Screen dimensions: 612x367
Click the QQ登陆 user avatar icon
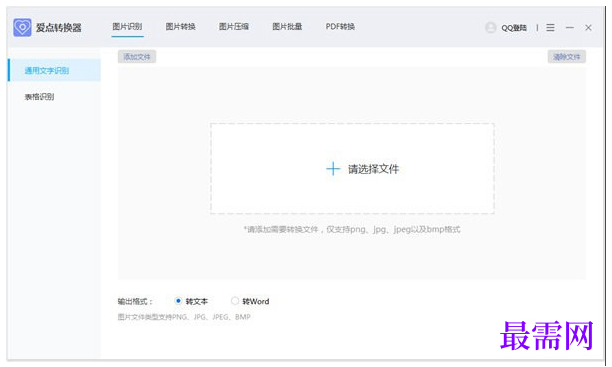tap(490, 28)
